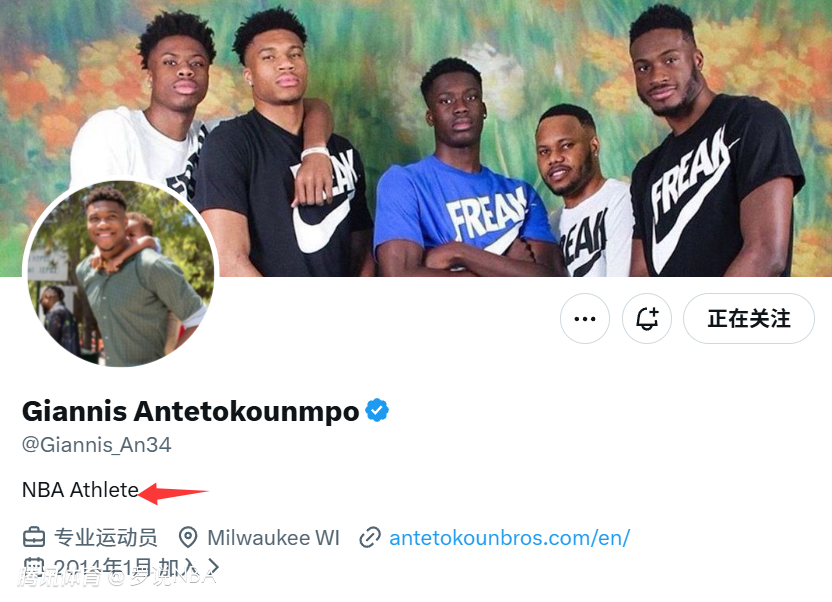This screenshot has width=832, height=602.
Task: Click the chain link icon beside website
Action: point(370,538)
